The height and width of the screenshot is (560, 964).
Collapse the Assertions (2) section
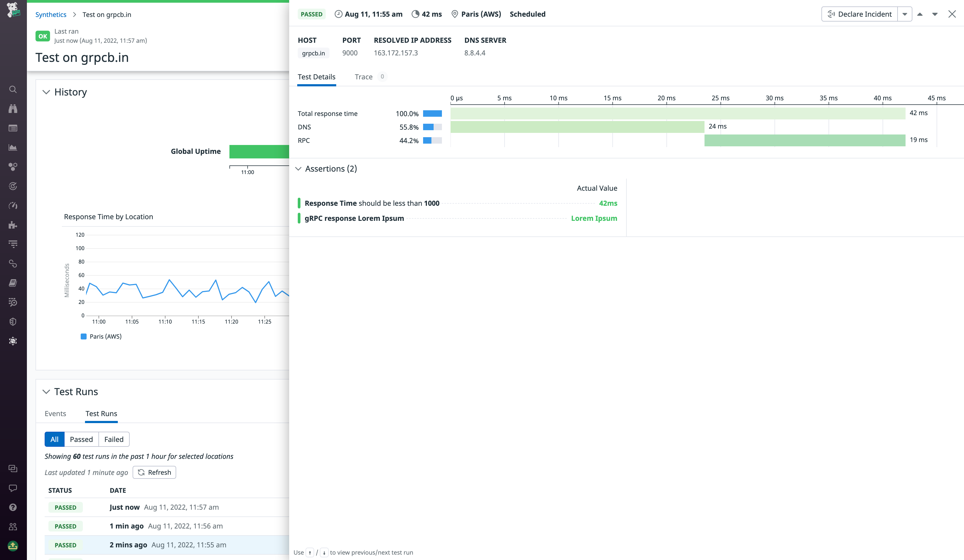point(298,169)
